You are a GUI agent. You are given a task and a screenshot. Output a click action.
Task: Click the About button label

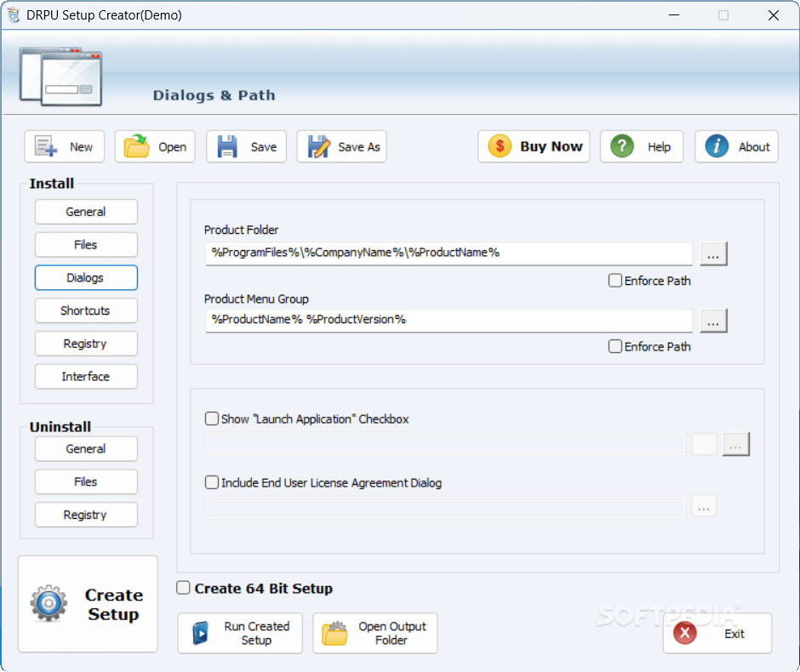[x=754, y=147]
